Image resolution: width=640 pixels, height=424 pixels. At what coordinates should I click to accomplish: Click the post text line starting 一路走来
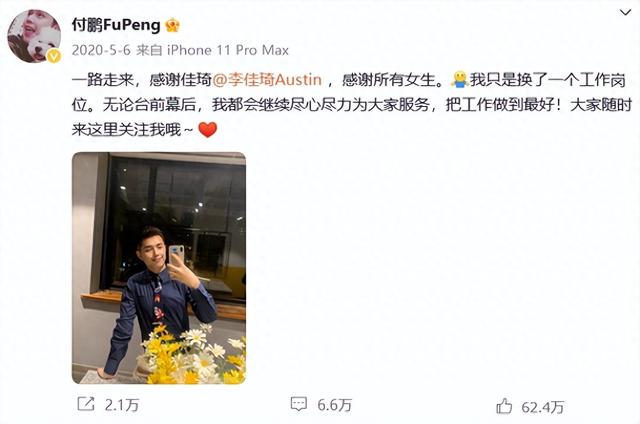(x=349, y=80)
